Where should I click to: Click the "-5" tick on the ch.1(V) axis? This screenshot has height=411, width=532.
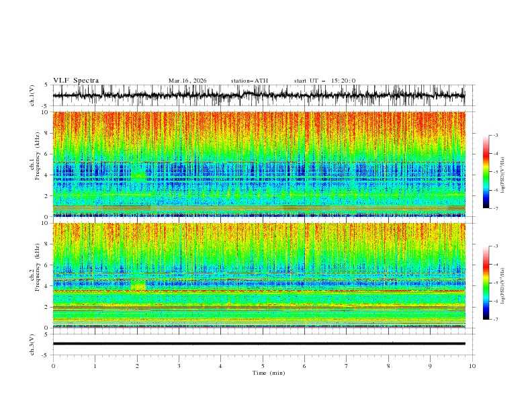point(46,106)
